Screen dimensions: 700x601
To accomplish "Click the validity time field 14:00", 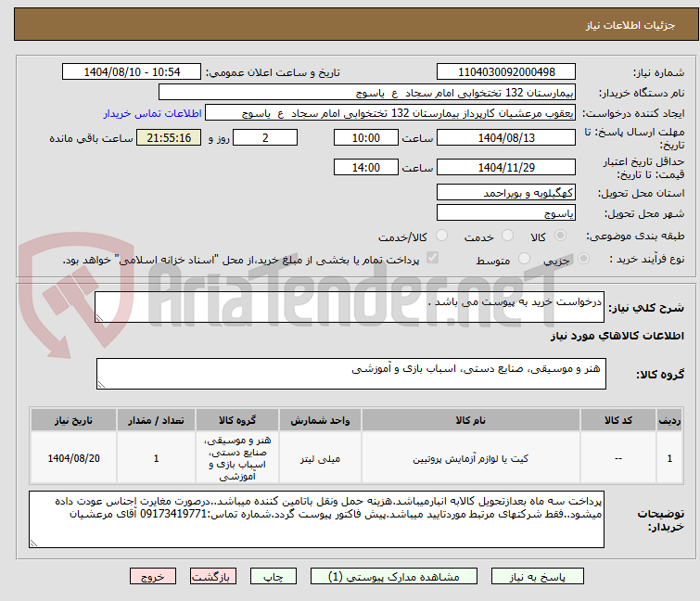I will click(x=366, y=168).
